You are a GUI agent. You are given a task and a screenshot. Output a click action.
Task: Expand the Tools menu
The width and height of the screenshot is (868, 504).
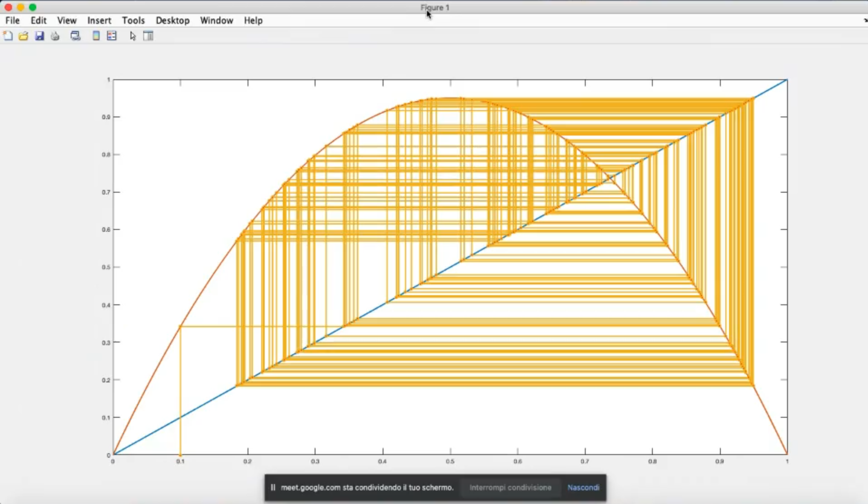[133, 21]
